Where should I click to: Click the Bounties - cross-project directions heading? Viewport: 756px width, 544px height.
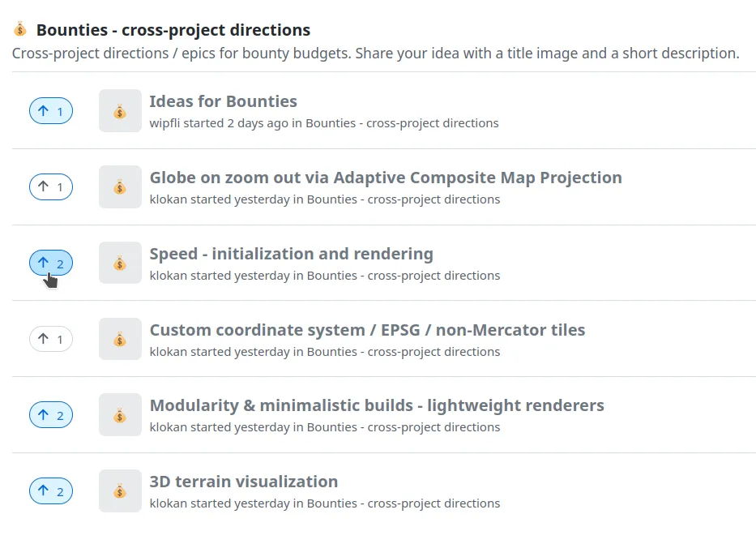tap(173, 30)
